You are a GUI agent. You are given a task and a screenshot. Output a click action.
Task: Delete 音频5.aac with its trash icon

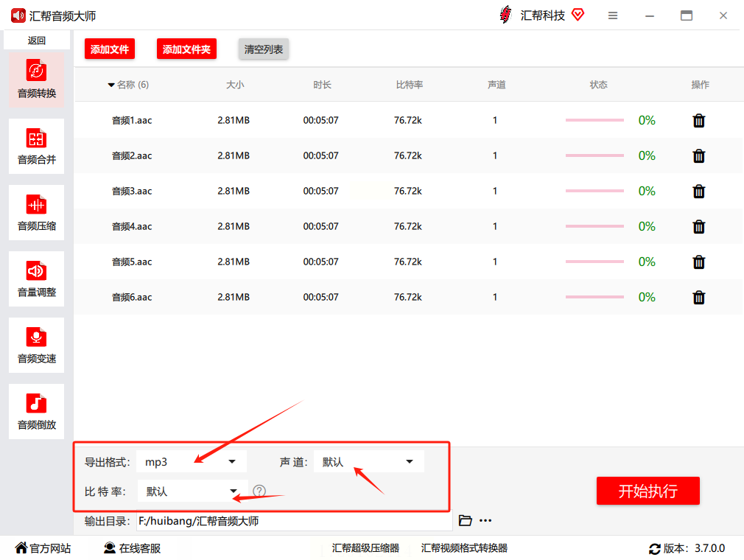tap(698, 262)
